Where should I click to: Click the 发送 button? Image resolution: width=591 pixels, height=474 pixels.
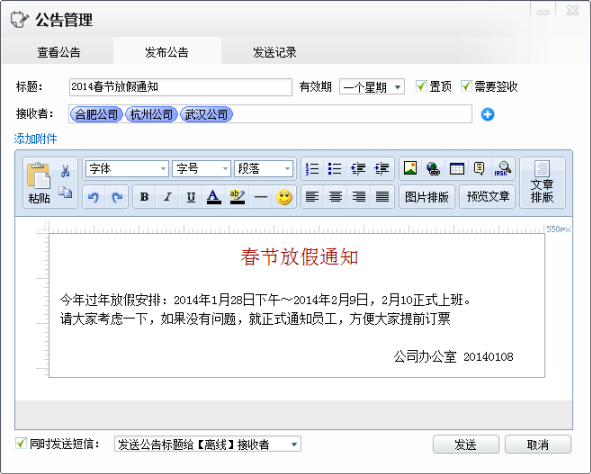coord(466,445)
